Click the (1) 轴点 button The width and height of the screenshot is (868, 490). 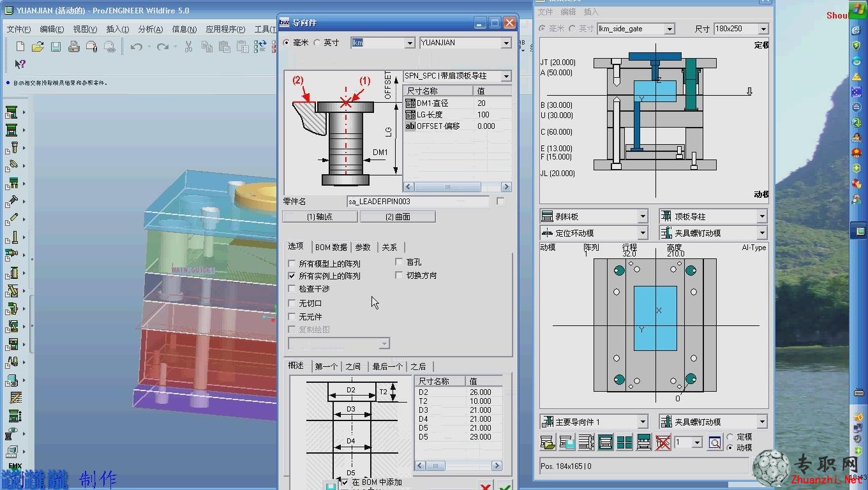(320, 217)
